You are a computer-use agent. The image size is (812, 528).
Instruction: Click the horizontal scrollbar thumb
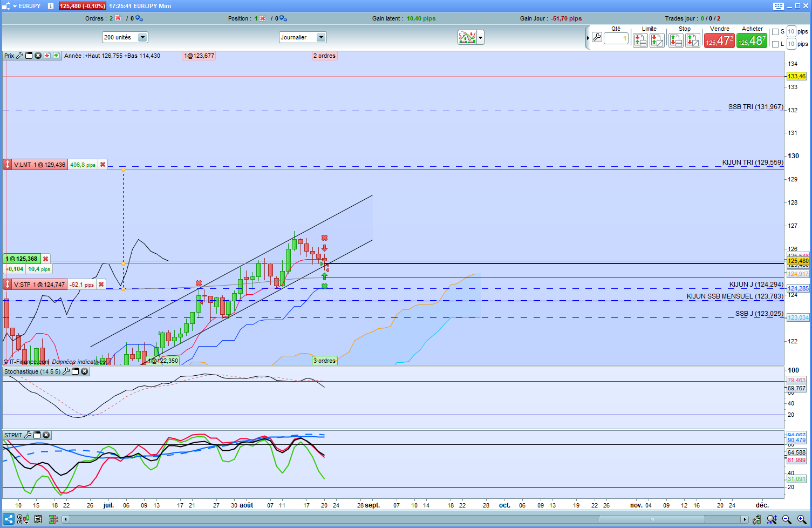pos(651,519)
